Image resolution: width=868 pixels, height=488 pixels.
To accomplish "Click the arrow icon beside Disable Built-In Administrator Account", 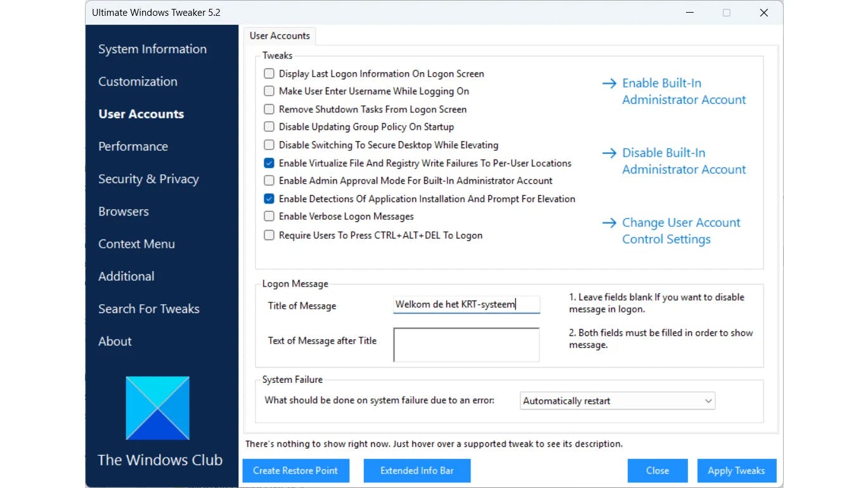I will click(x=609, y=153).
